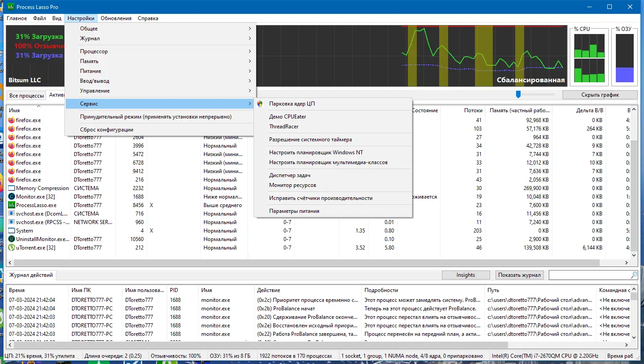Viewport: 644px width, 364px height.
Task: Click the System process icon
Action: click(x=12, y=231)
